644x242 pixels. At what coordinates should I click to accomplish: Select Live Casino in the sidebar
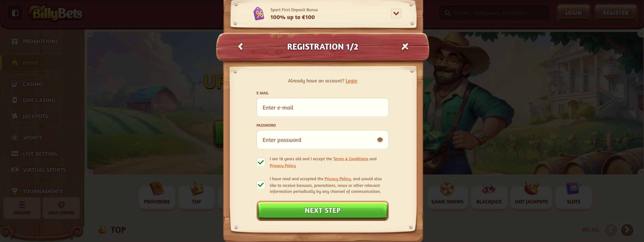point(39,100)
